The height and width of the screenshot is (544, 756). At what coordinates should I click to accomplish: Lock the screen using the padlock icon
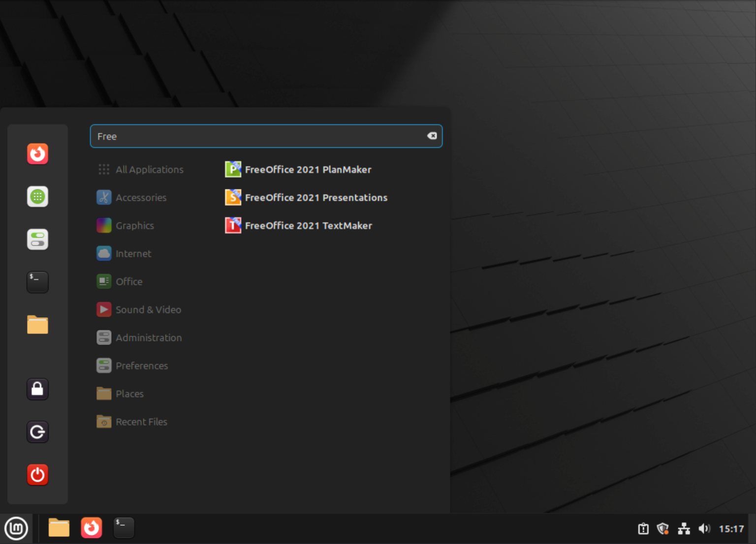[x=37, y=389]
